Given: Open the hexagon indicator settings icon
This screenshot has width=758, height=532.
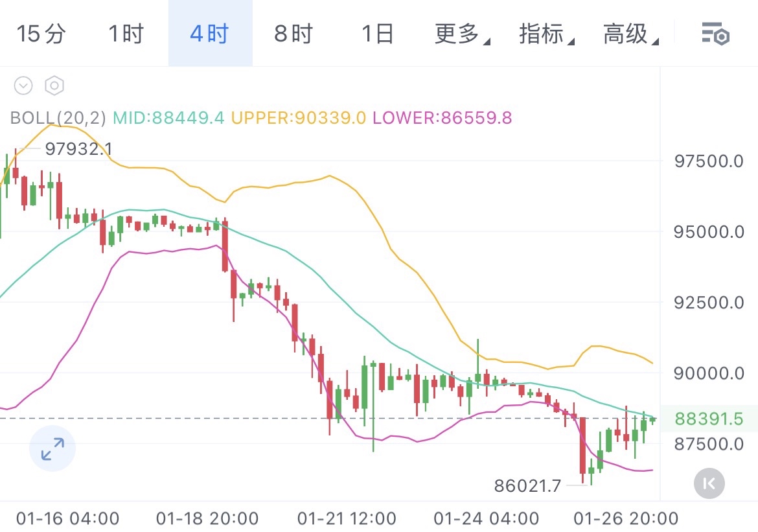Looking at the screenshot, I should [54, 86].
